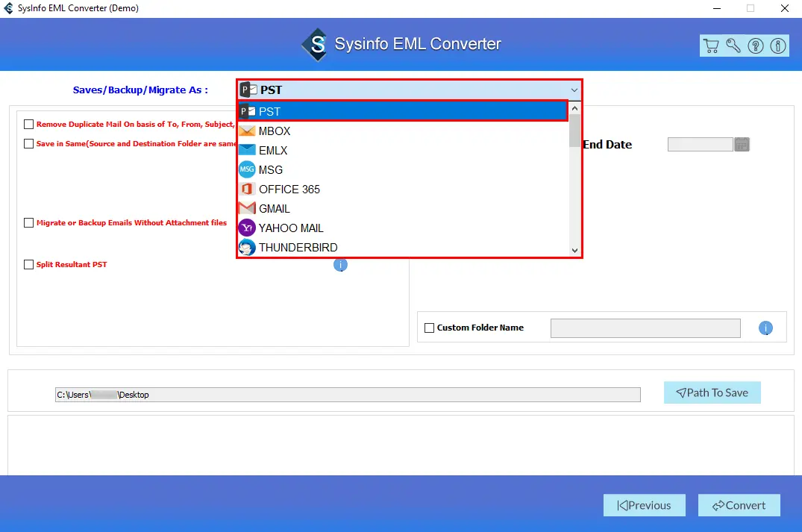This screenshot has height=532, width=802.
Task: Check Migrate or Backup Emails Without Attachment files
Action: [28, 222]
